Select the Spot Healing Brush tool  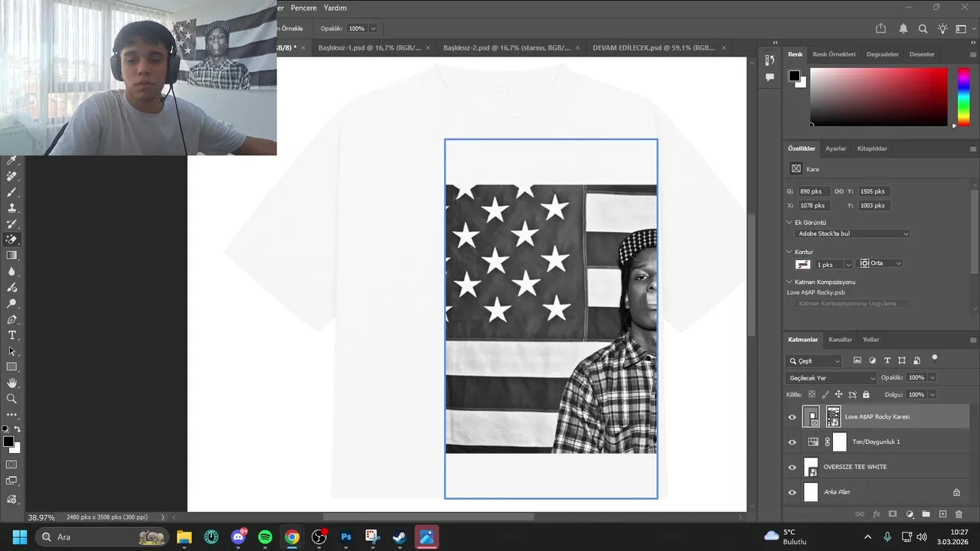11,176
